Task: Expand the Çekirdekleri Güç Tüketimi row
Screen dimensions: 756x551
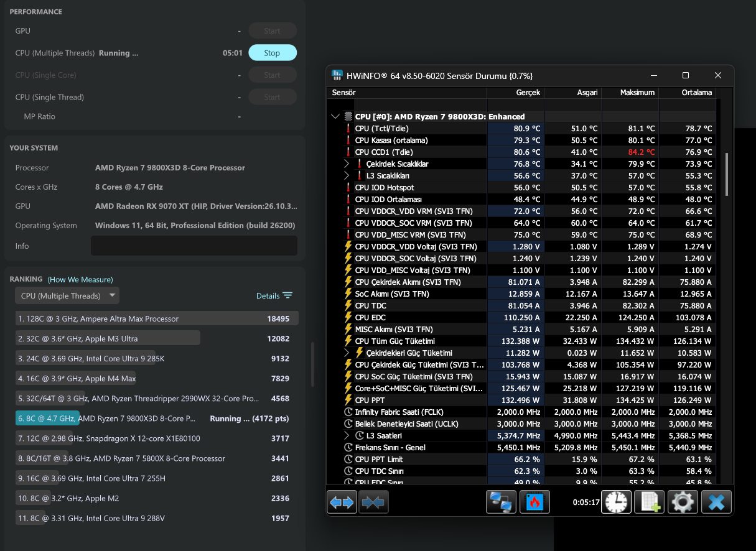Action: pyautogui.click(x=347, y=353)
